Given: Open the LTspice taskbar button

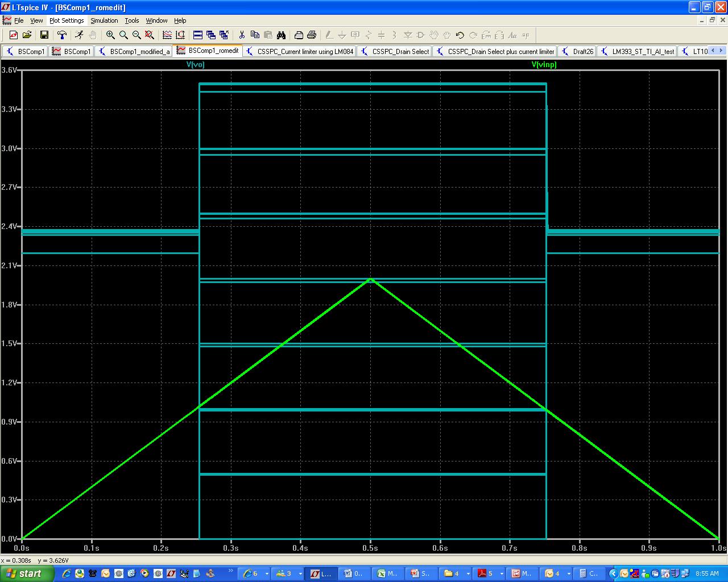Looking at the screenshot, I should click(x=321, y=573).
